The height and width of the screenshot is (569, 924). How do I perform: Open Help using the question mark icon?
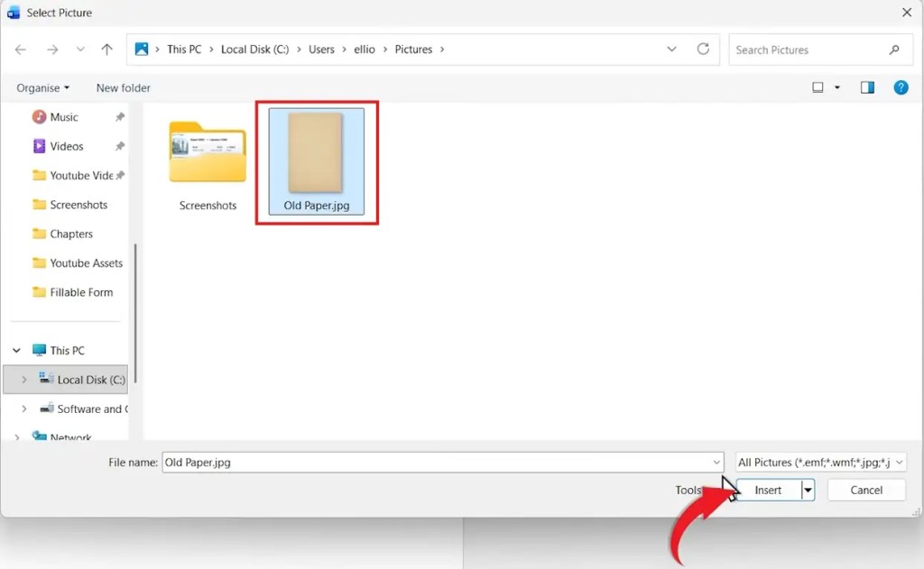(900, 87)
